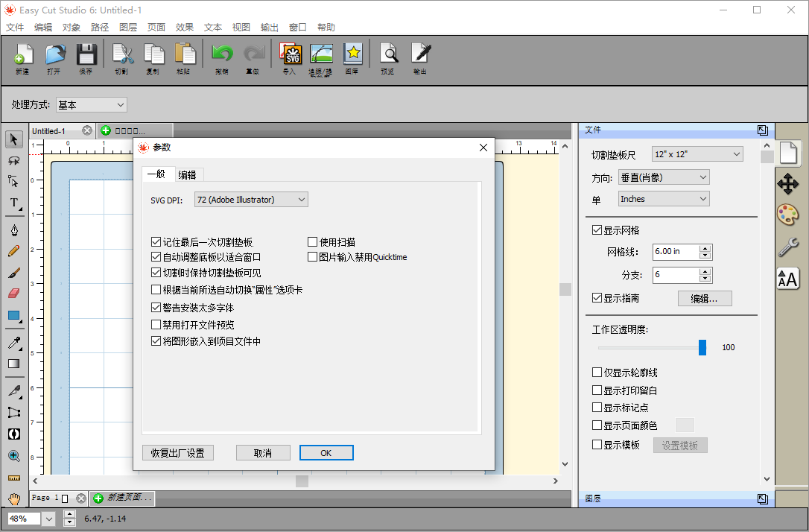Viewport: 809px width, 532px height.
Task: Click the grey 重做 (Redo) arrow icon
Action: [253, 54]
